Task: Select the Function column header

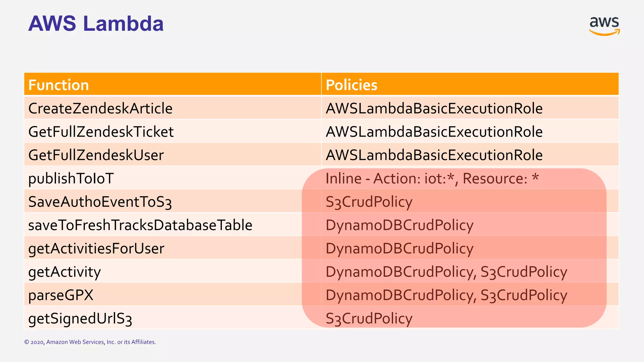Action: [x=58, y=85]
